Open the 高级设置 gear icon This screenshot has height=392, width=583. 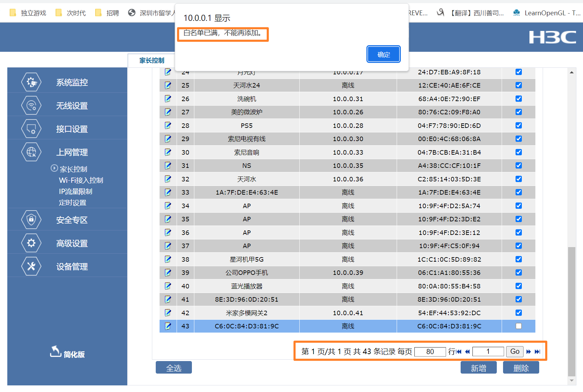point(31,243)
